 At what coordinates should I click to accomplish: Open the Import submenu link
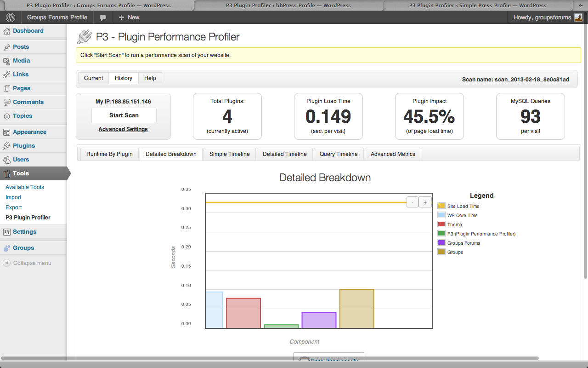13,197
